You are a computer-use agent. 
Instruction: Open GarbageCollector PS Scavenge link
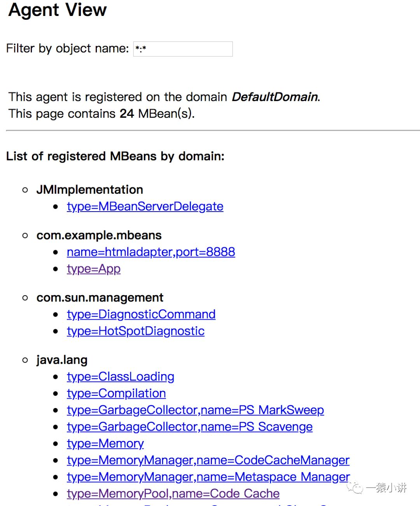tap(190, 427)
